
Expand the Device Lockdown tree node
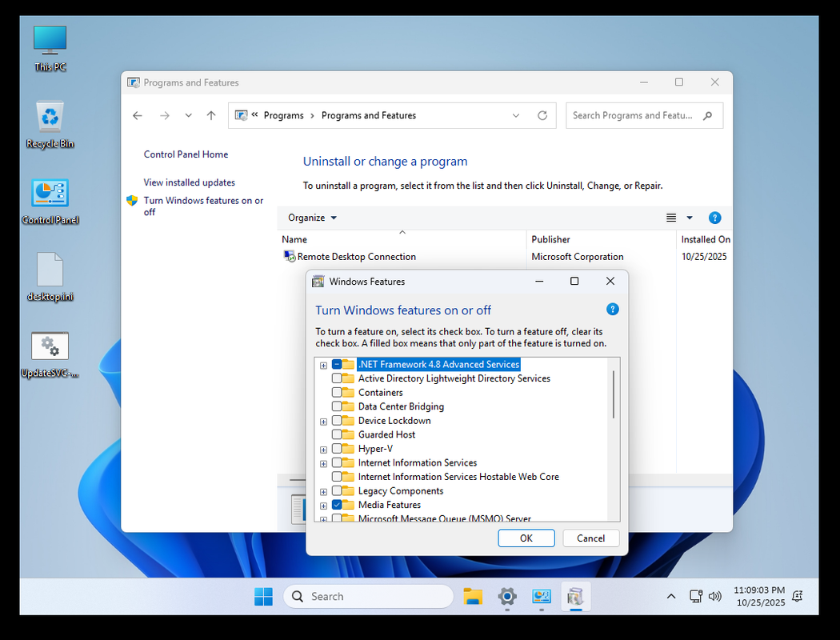pos(323,422)
